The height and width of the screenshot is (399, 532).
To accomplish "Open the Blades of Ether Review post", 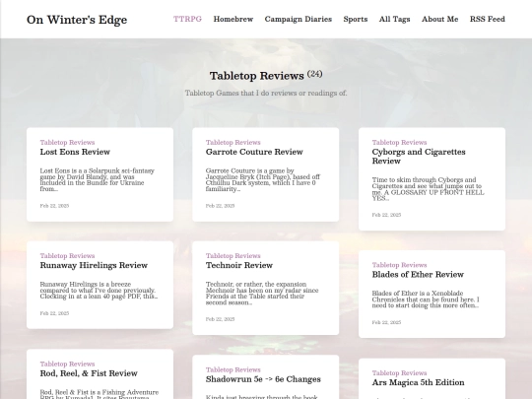I will [x=418, y=274].
